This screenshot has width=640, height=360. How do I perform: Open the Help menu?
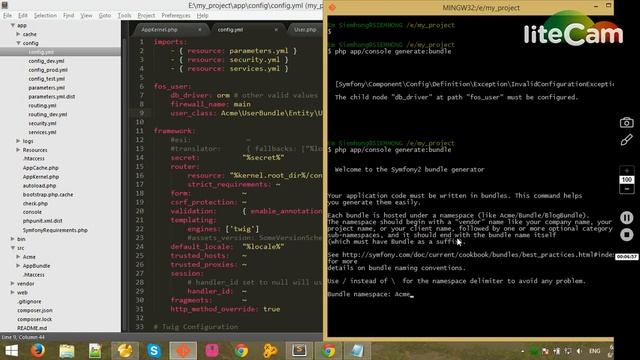(202, 16)
